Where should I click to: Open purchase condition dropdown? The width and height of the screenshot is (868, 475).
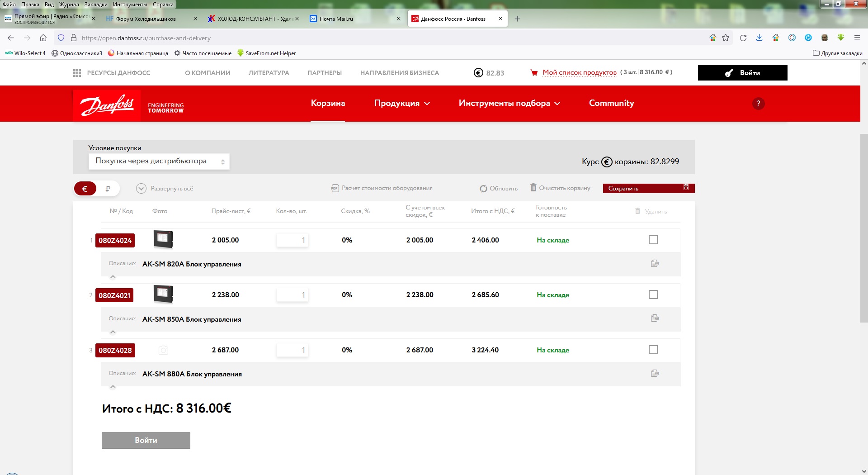pyautogui.click(x=159, y=161)
